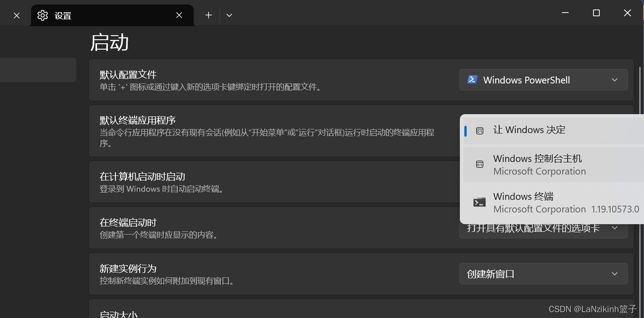The width and height of the screenshot is (644, 318).
Task: Click description 创建第一个终端时应显示的内容。
Action: click(159, 235)
